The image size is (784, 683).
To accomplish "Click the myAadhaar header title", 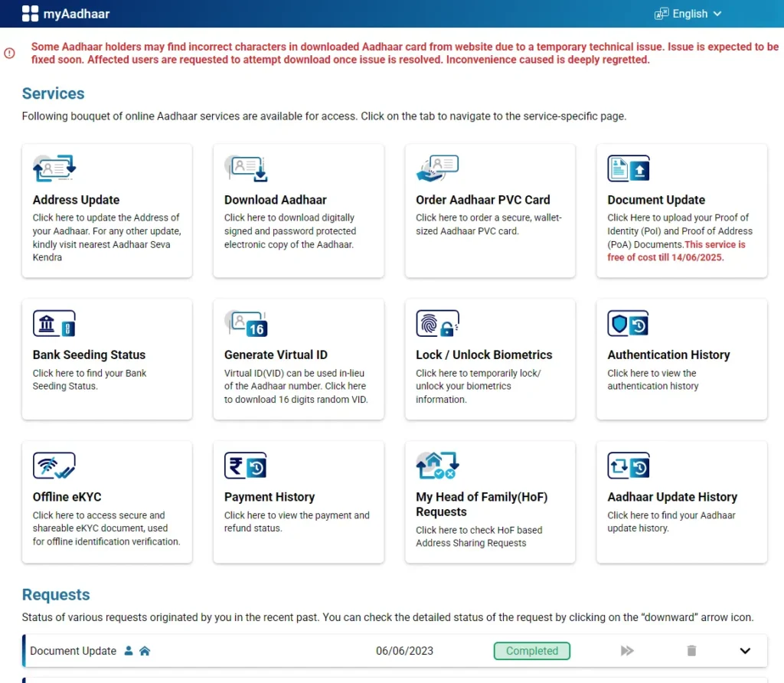I will 77,14.
